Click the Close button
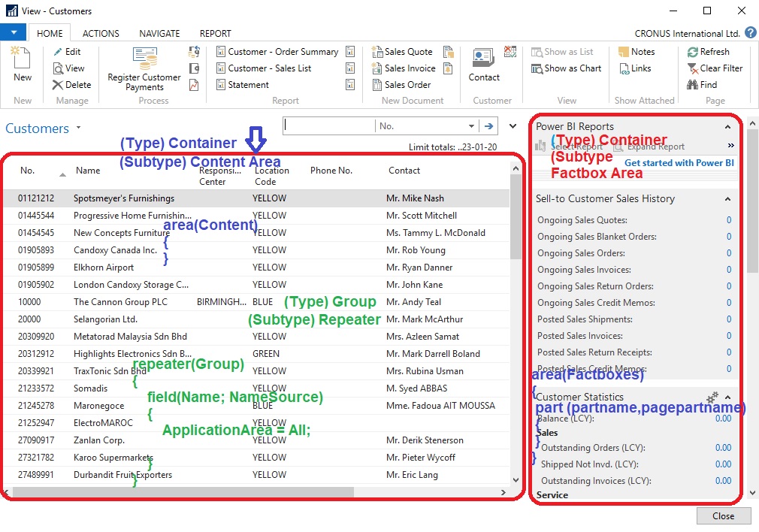The width and height of the screenshot is (759, 532). [x=723, y=516]
